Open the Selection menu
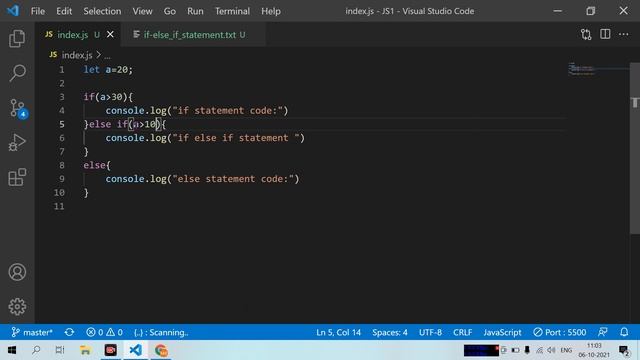 [102, 11]
